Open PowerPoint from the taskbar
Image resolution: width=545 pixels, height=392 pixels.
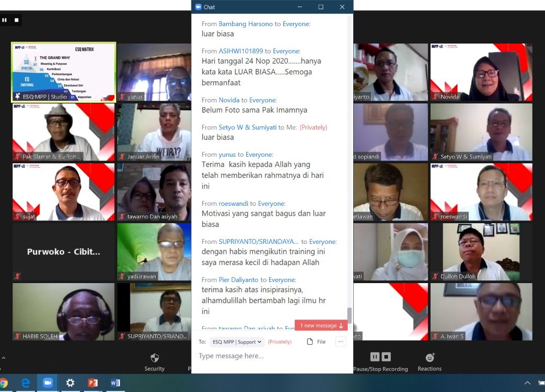click(93, 383)
